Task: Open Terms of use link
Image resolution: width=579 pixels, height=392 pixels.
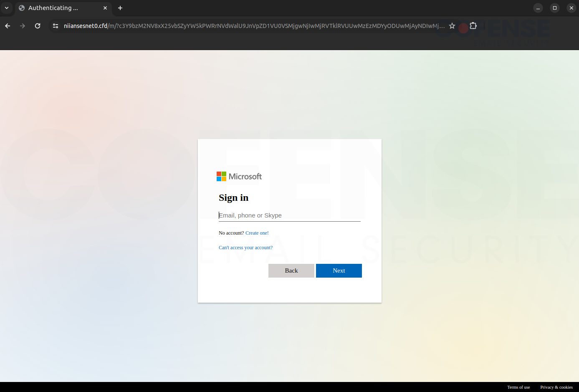Action: 518,387
